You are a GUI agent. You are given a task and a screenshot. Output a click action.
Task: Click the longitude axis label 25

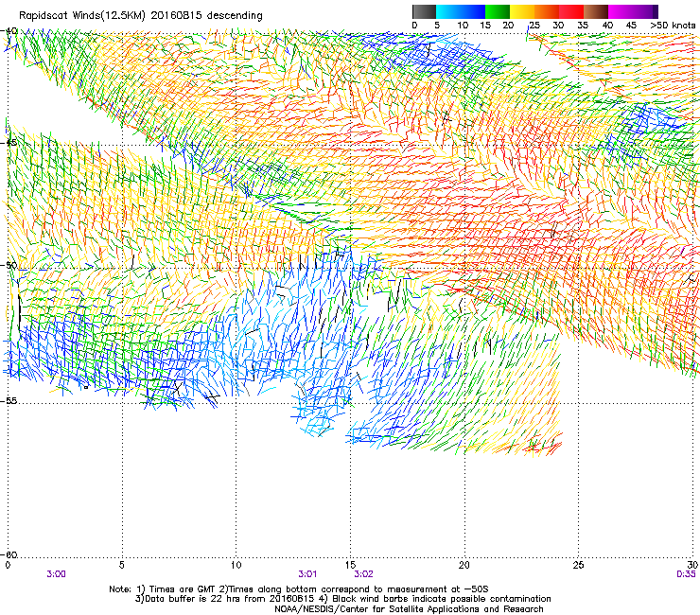pos(578,566)
